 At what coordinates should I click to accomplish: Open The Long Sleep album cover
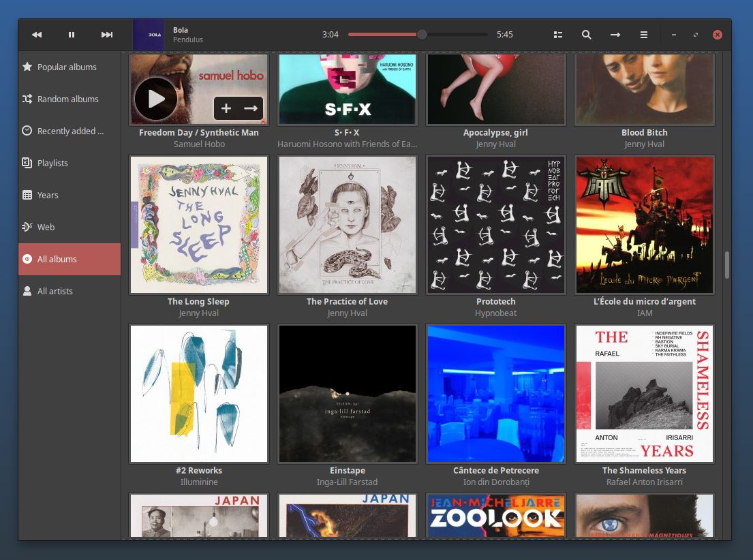pyautogui.click(x=199, y=225)
